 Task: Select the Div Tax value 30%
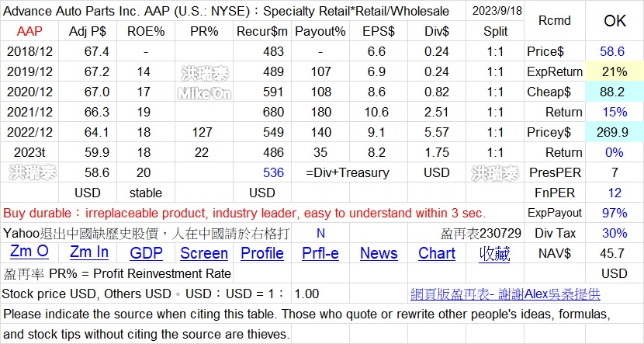pyautogui.click(x=615, y=233)
